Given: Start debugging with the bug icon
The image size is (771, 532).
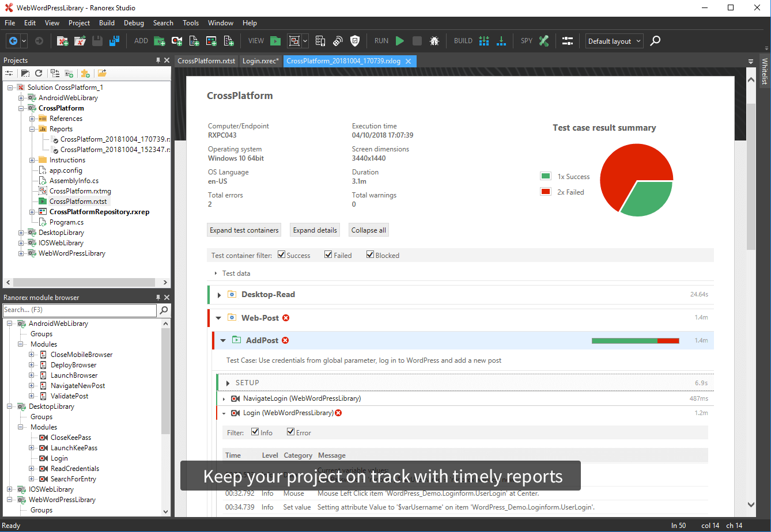Looking at the screenshot, I should click(x=434, y=41).
